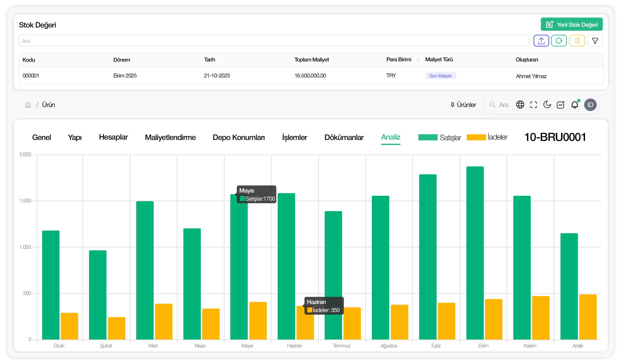This screenshot has width=621, height=364.
Task: Click the globe language icon
Action: tap(520, 105)
